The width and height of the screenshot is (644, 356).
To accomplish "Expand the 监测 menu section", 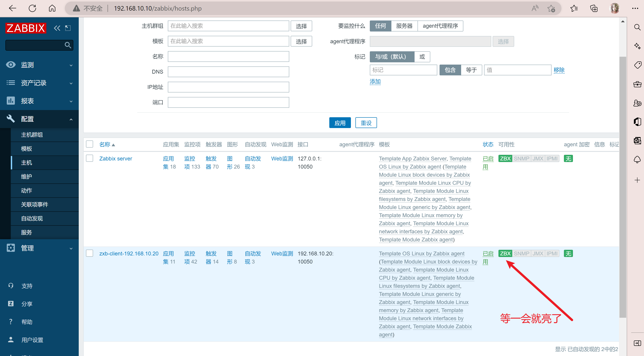I will click(39, 65).
